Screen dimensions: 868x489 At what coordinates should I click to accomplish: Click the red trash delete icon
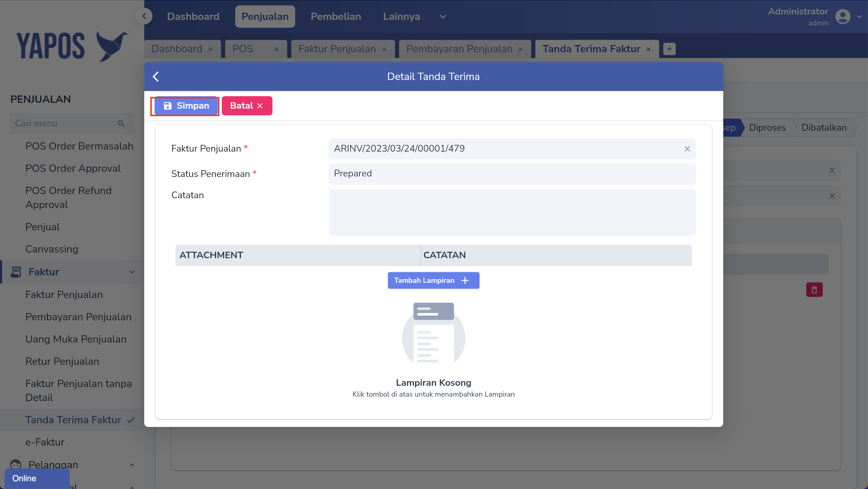click(x=814, y=290)
